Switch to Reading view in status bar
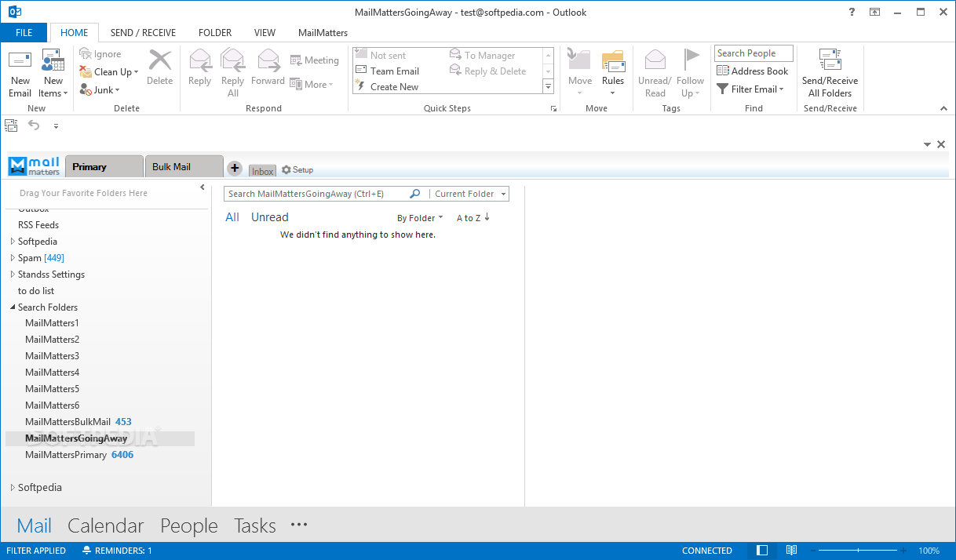This screenshot has width=956, height=560. tap(792, 551)
